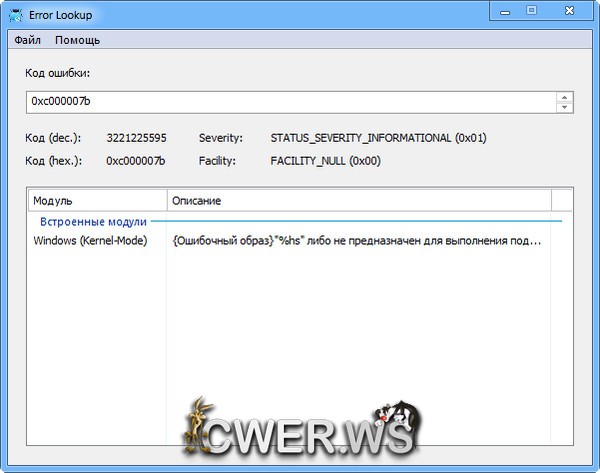Screen dimensions: 600x473
Task: Click the Error Lookup app icon in title bar
Action: point(16,12)
